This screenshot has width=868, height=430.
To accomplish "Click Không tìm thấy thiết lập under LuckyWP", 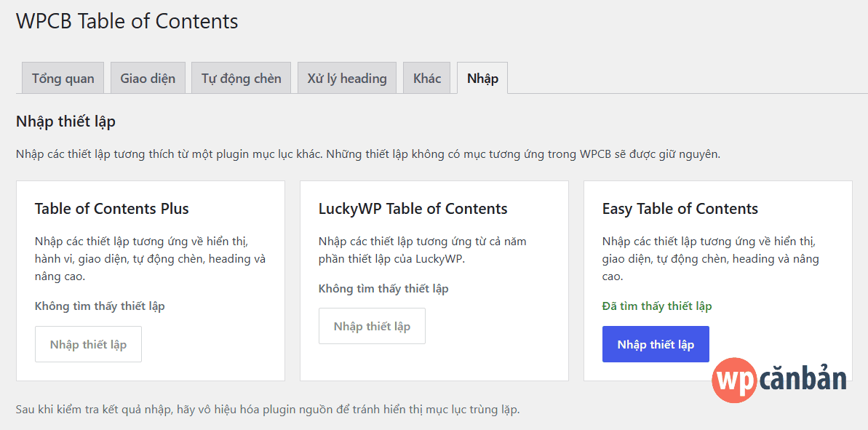I will [x=383, y=288].
